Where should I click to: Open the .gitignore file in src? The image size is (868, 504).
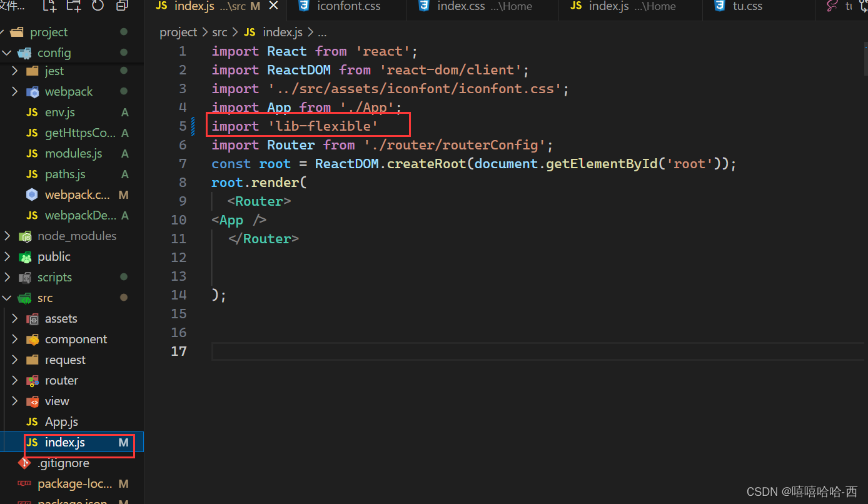click(63, 463)
